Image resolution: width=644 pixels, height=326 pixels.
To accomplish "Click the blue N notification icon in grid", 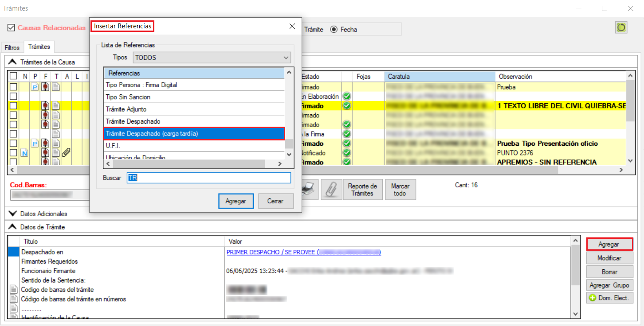I will (25, 153).
